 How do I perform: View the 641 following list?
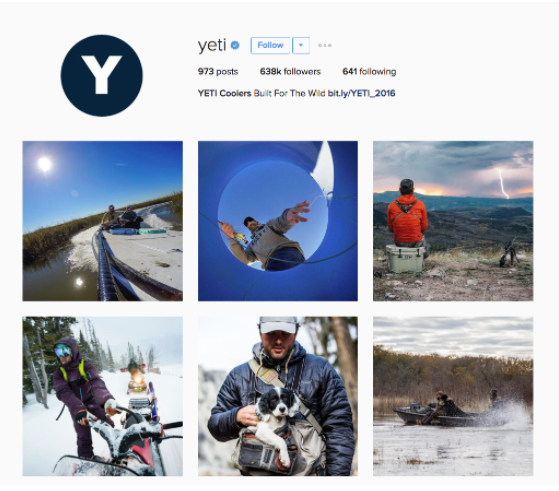[x=369, y=72]
